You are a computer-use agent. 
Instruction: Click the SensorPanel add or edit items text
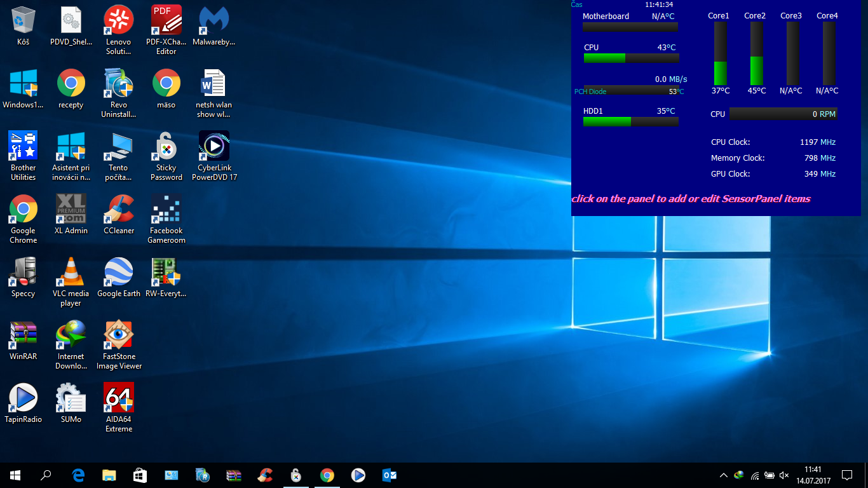pos(691,199)
